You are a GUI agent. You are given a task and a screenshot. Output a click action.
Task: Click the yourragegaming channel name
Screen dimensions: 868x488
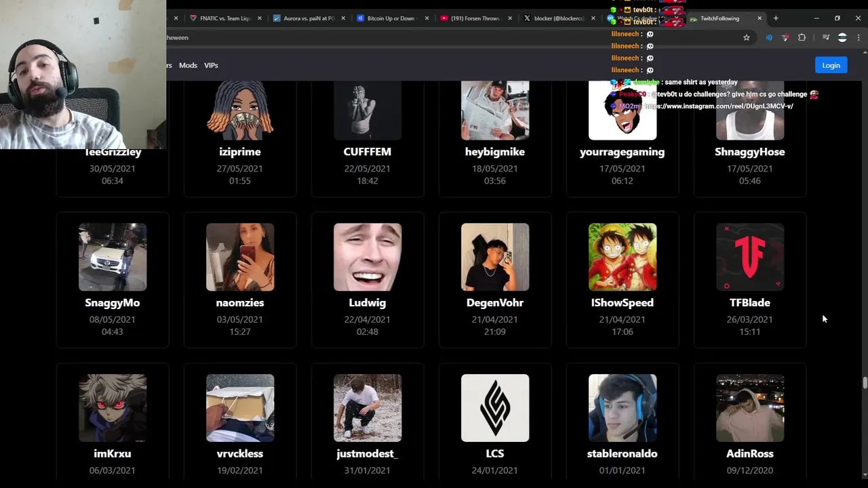(x=623, y=152)
